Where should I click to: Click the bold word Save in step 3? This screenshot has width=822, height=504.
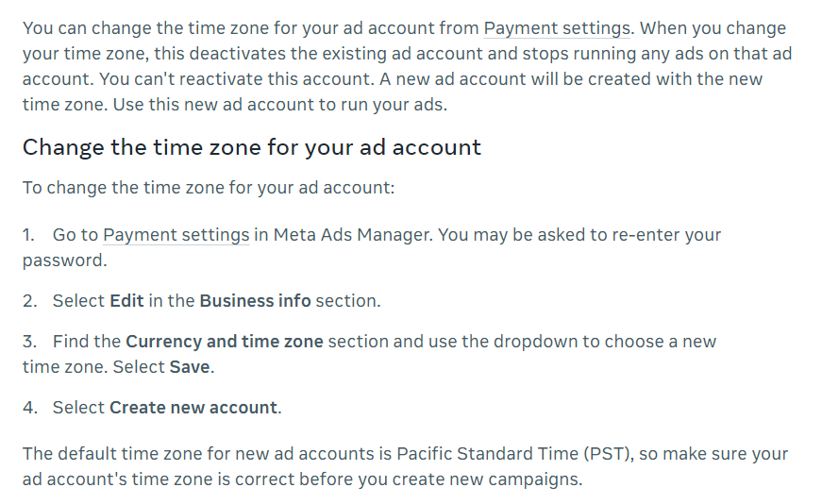pos(190,367)
